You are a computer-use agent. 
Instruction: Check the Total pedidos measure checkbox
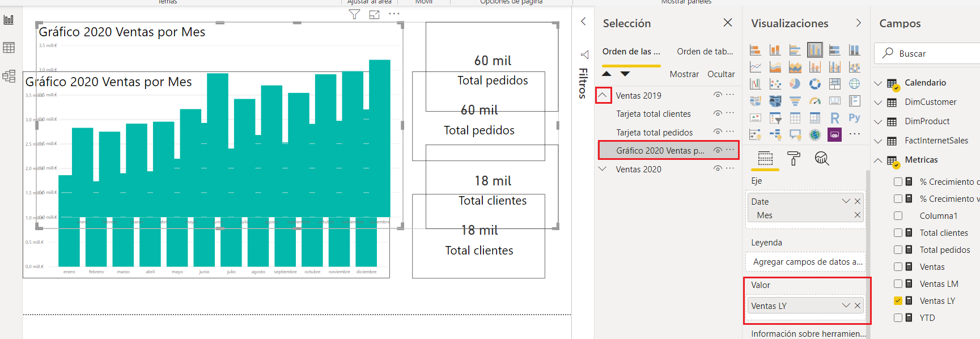898,249
